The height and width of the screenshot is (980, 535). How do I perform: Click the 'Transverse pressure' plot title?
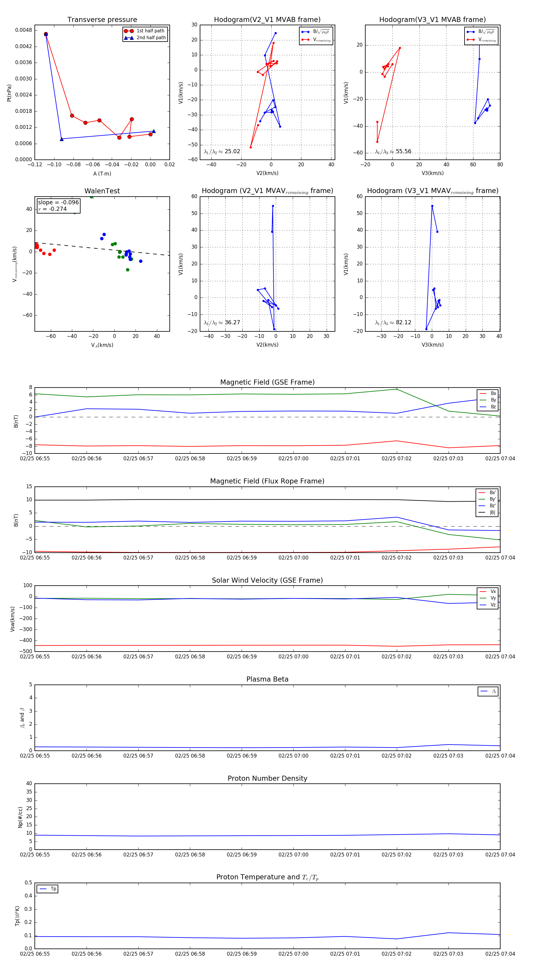(x=102, y=20)
